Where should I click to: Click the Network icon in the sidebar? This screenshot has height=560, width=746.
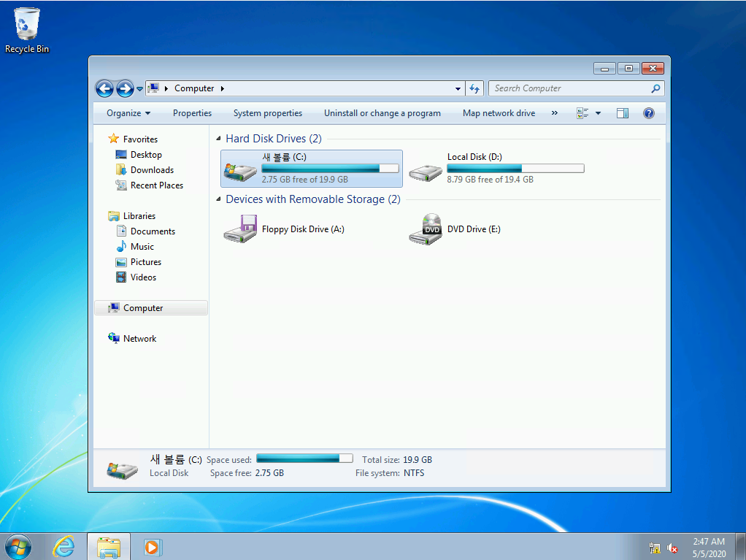pos(113,338)
